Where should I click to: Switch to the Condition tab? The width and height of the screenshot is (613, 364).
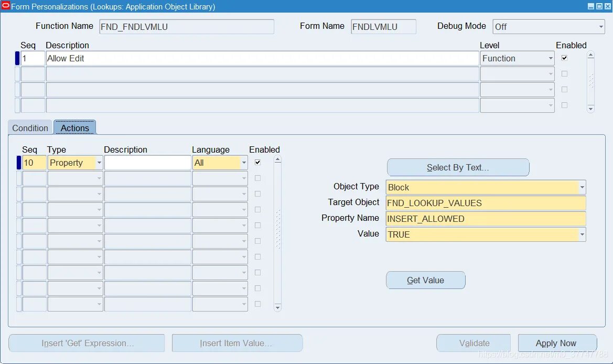(30, 129)
